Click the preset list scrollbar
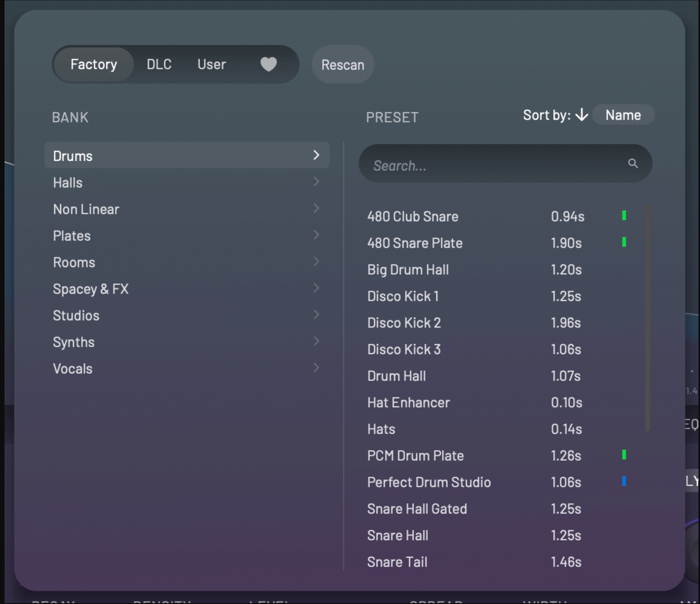Screen dimensions: 700x604 tap(647, 317)
